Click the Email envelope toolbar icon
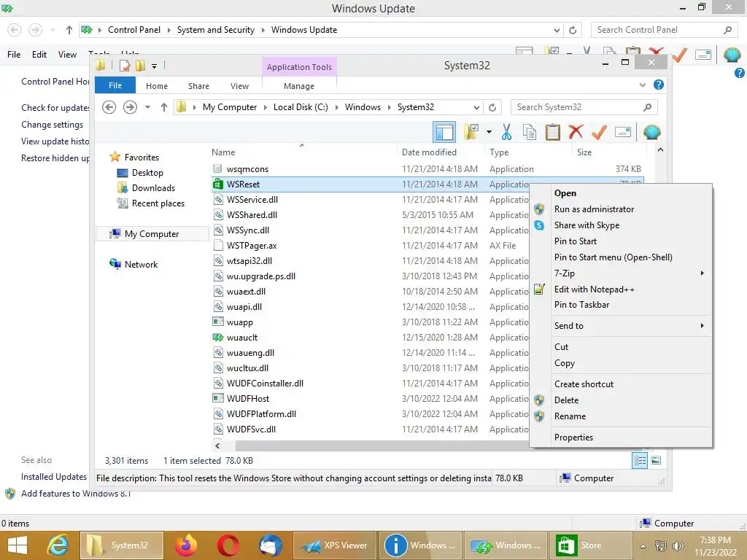 623,132
